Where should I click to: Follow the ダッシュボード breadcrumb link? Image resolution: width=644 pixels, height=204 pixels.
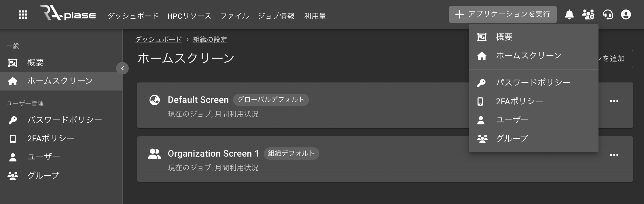[158, 39]
